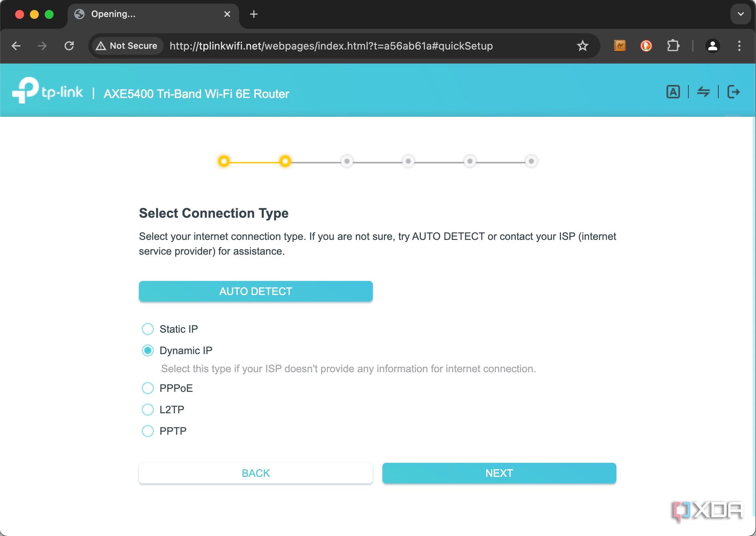Click the language switch icon in header

[x=673, y=92]
